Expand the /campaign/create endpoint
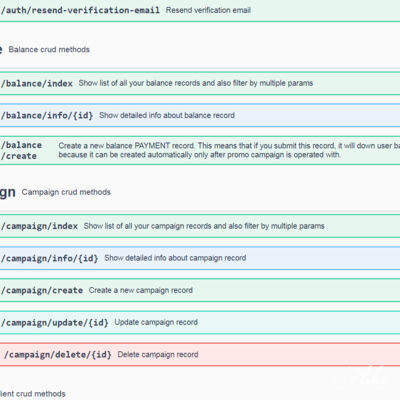Screen dimensions: 400x400 point(200,290)
